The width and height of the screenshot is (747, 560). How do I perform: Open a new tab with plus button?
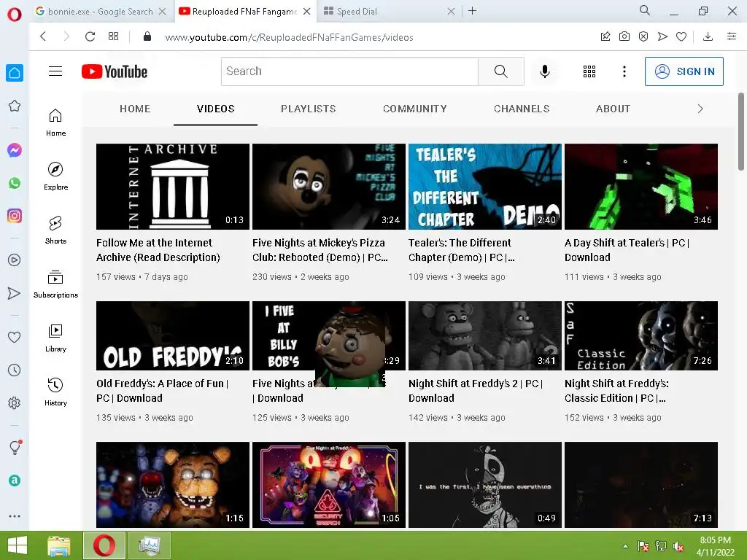pos(472,10)
